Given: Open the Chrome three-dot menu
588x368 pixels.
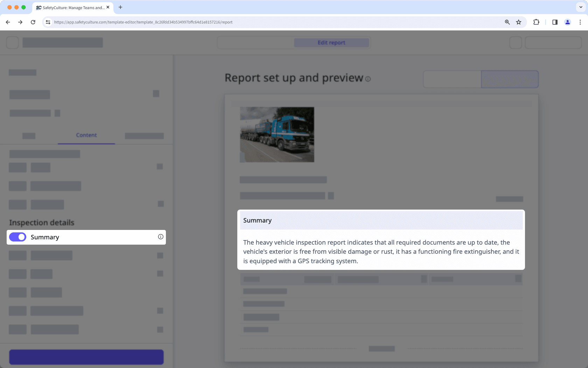Looking at the screenshot, I should [581, 22].
